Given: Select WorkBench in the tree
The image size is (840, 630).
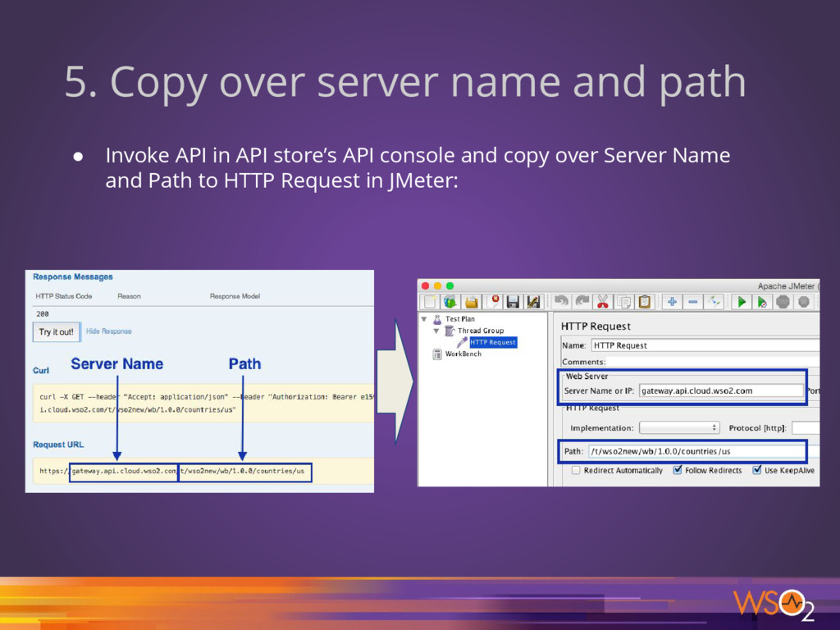Looking at the screenshot, I should coord(463,354).
